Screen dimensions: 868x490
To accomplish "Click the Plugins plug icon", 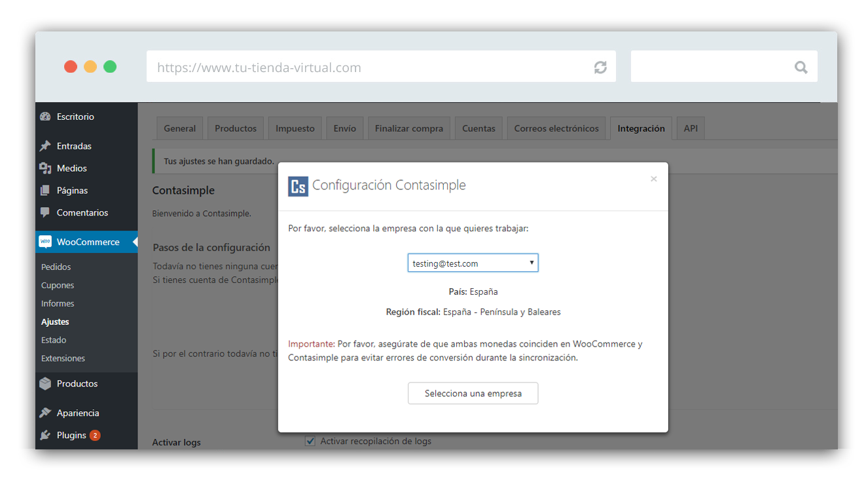I will coord(45,435).
